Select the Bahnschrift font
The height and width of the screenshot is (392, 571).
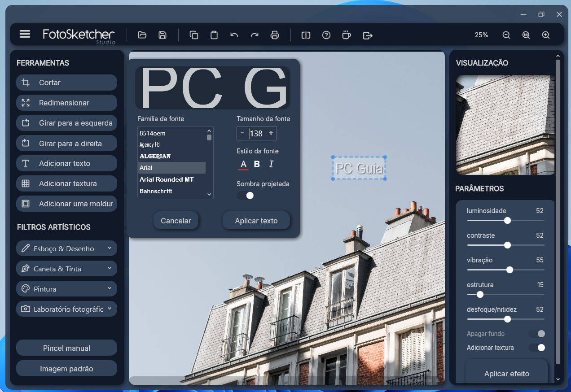tap(171, 191)
